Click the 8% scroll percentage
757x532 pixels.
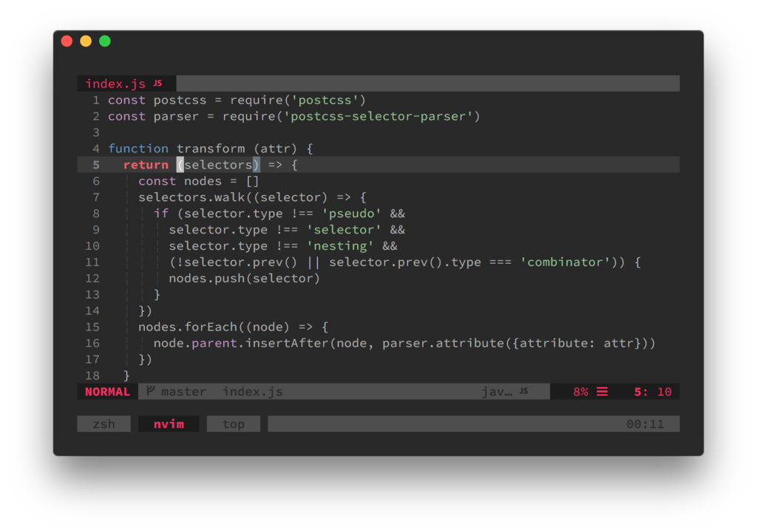click(581, 392)
